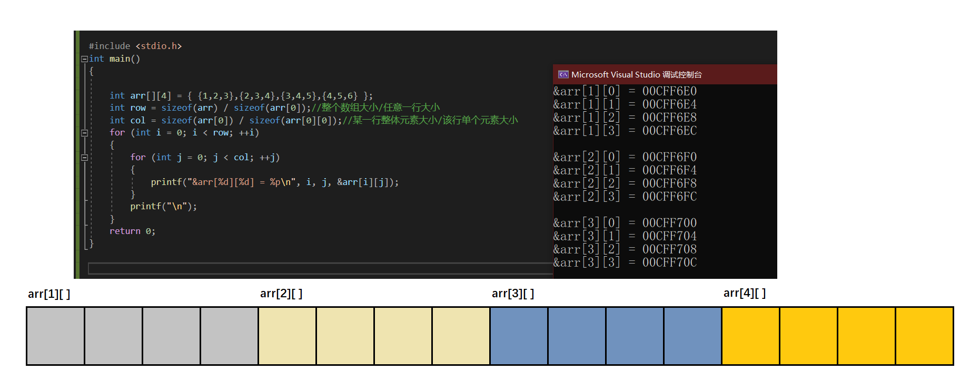Click the int arr[][4] declaration line
This screenshot has width=980, height=389.
tap(241, 95)
